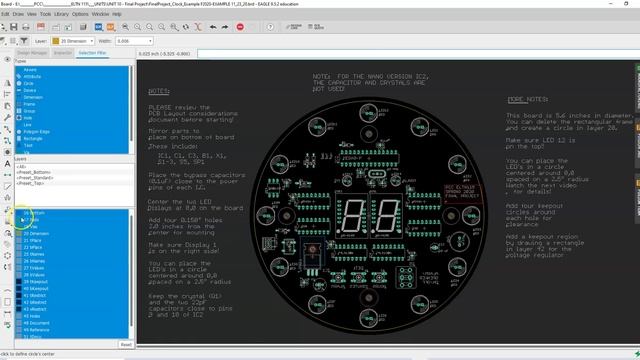Select the <Preset_Standard> layer preset

click(35, 178)
